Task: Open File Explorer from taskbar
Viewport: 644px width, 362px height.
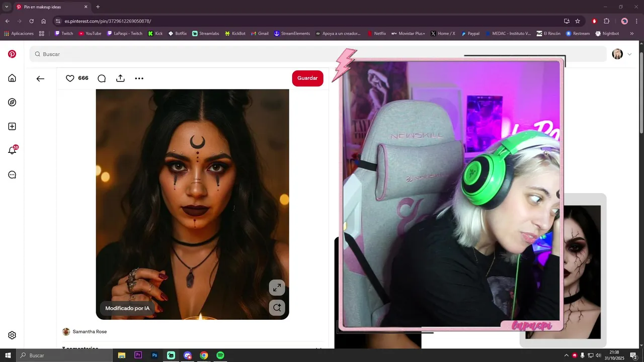Action: pyautogui.click(x=122, y=355)
